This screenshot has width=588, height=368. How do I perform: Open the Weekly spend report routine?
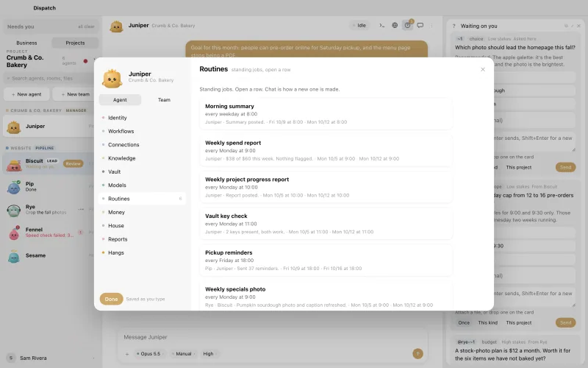(x=326, y=150)
